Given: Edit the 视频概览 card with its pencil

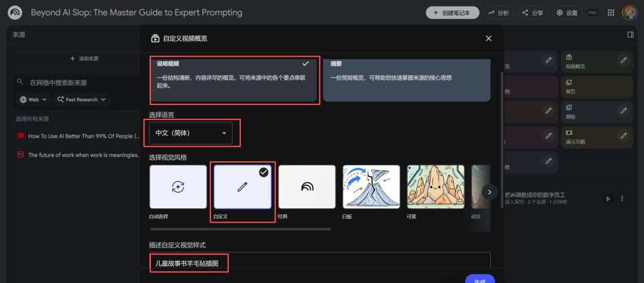Looking at the screenshot, I should click(x=624, y=60).
